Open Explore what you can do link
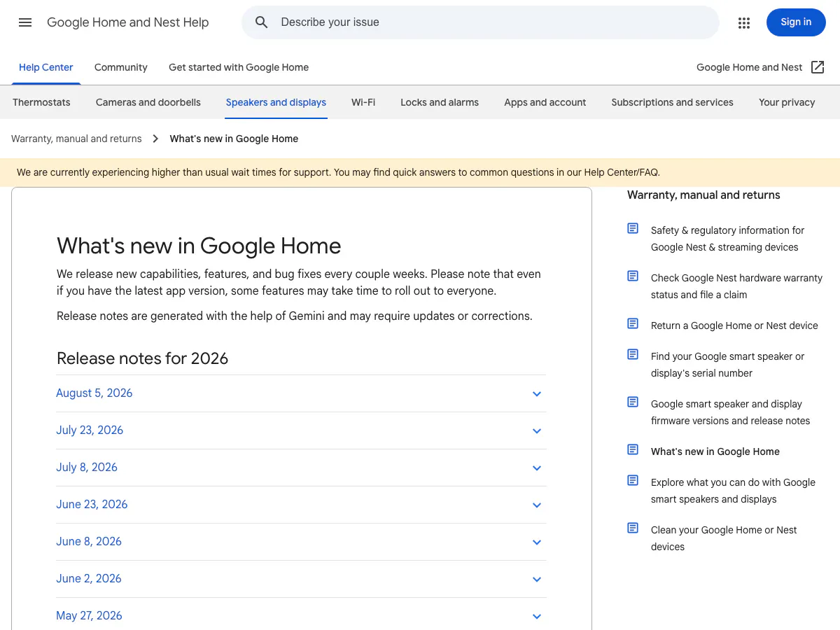The width and height of the screenshot is (840, 630). [x=733, y=491]
